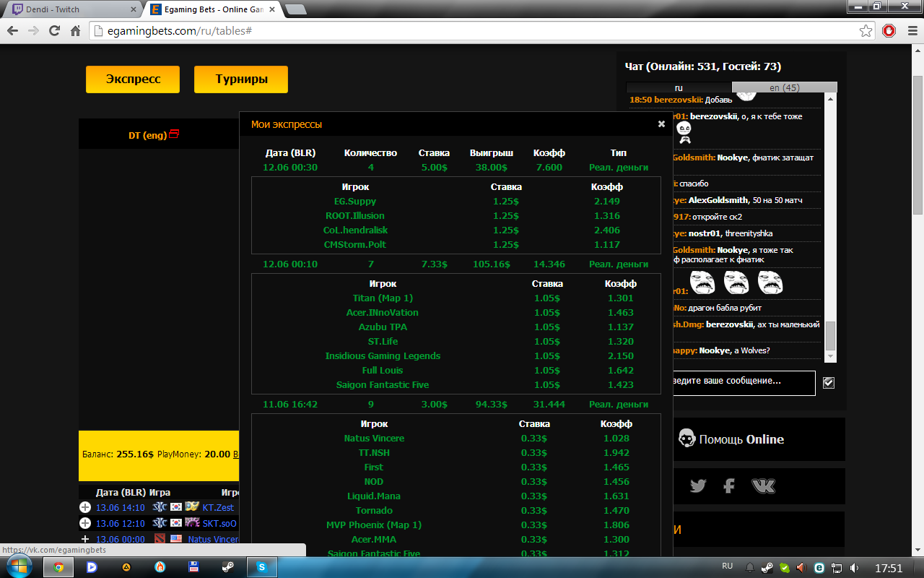Pop out the DT (eng) stream icon

click(174, 134)
